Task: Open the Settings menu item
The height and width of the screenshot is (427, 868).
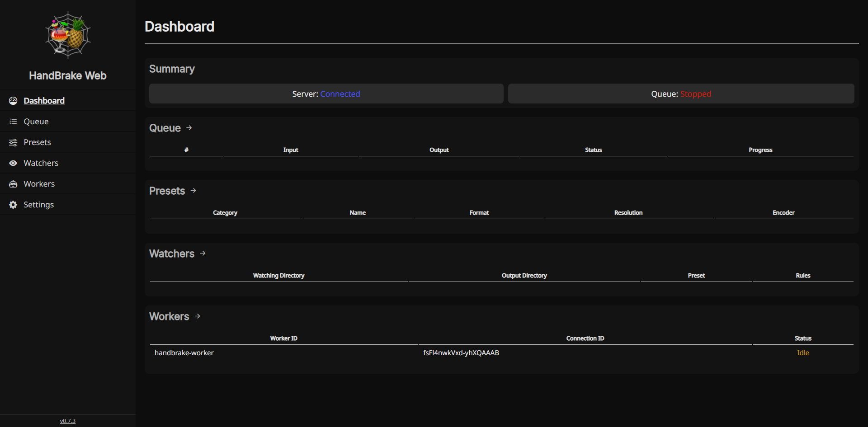Action: [x=68, y=205]
